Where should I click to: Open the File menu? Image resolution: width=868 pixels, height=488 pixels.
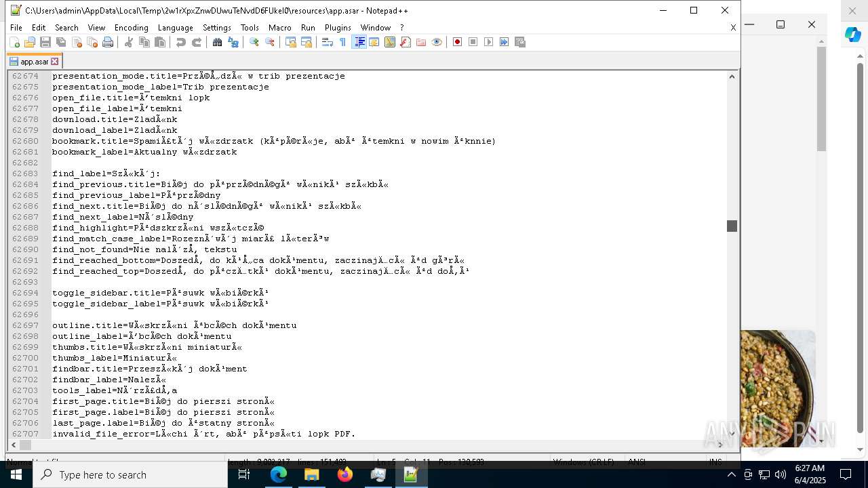pyautogui.click(x=16, y=28)
